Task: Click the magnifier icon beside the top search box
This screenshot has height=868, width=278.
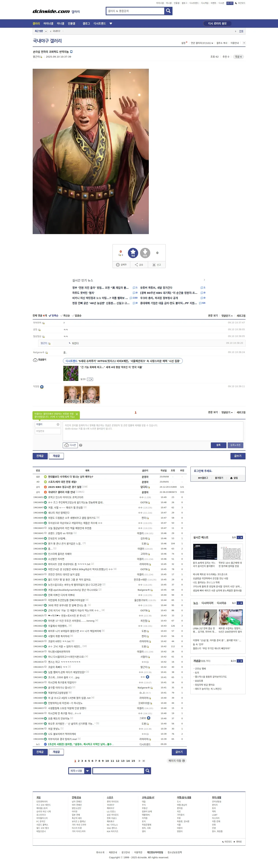Action: coord(168,11)
